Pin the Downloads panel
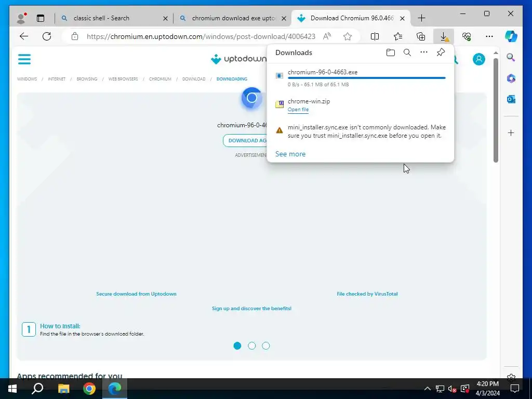532x399 pixels. (441, 52)
